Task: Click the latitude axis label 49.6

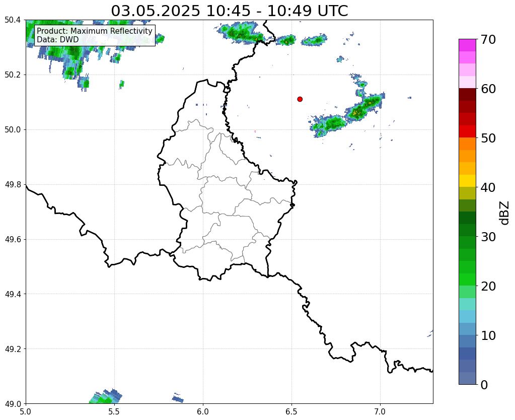Action: click(x=13, y=240)
